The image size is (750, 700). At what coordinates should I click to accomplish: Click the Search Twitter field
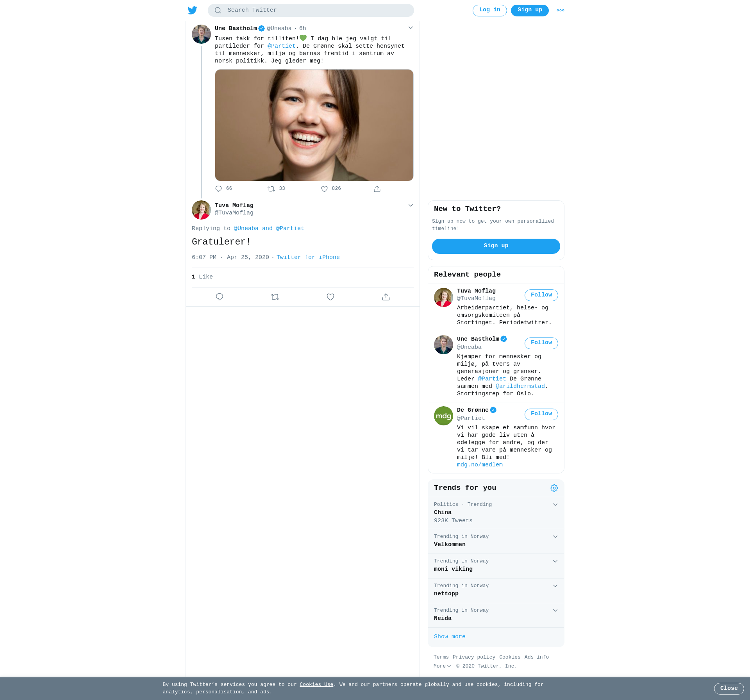311,10
